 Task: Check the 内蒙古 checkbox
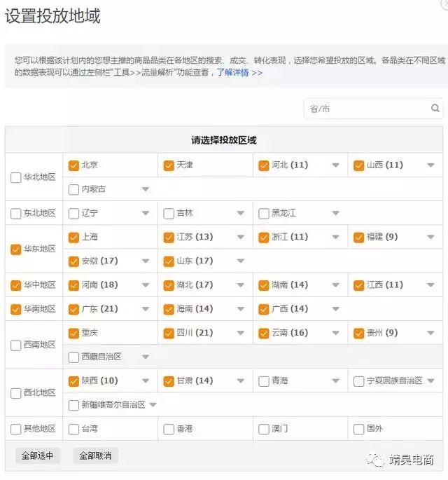point(73,189)
